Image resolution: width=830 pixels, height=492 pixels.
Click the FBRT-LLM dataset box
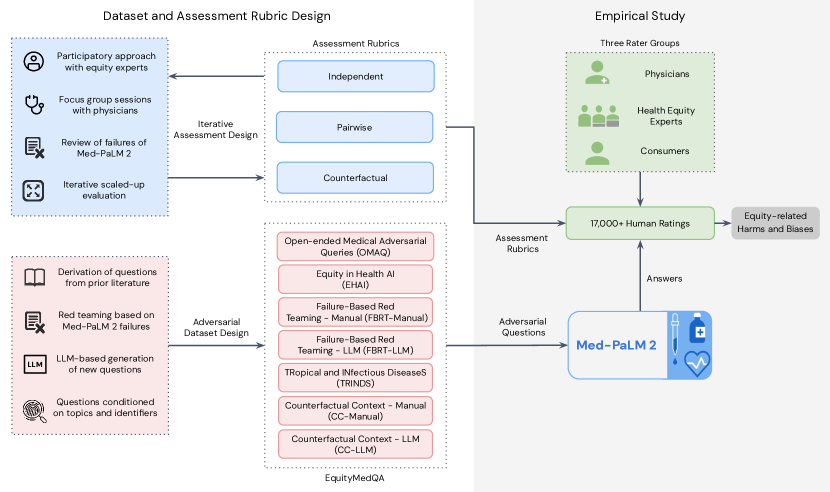[355, 345]
